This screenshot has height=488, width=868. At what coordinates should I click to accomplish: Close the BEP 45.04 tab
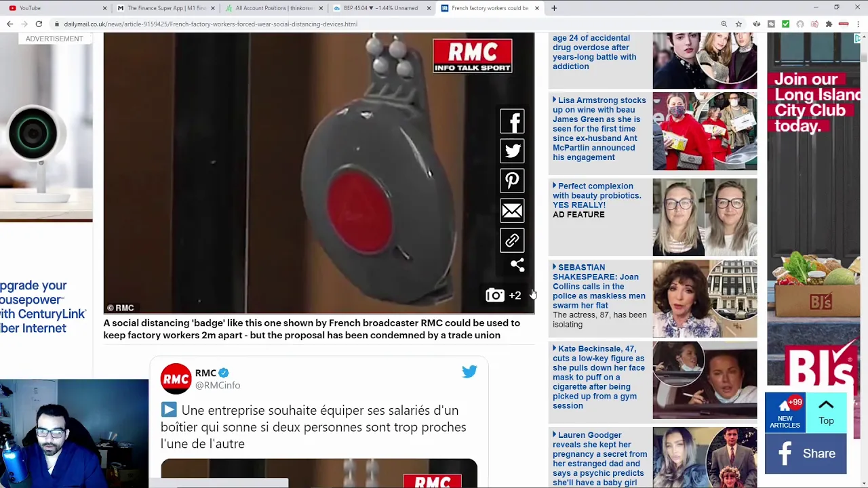429,8
